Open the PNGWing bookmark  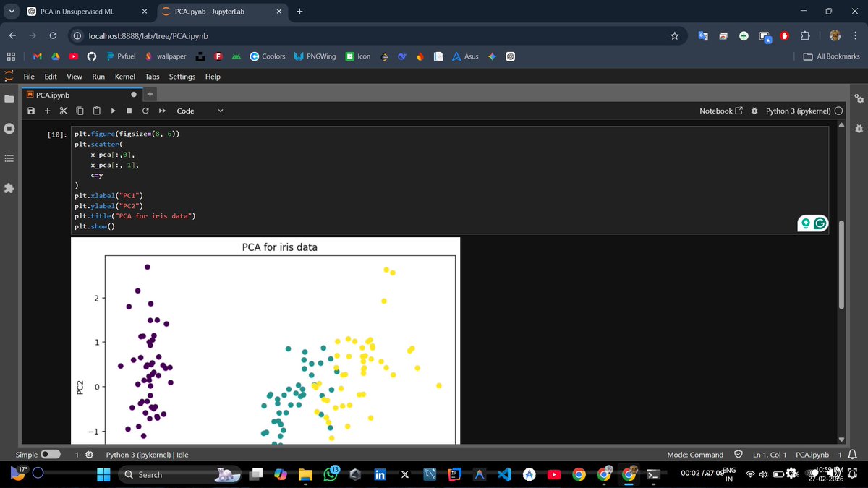point(315,56)
